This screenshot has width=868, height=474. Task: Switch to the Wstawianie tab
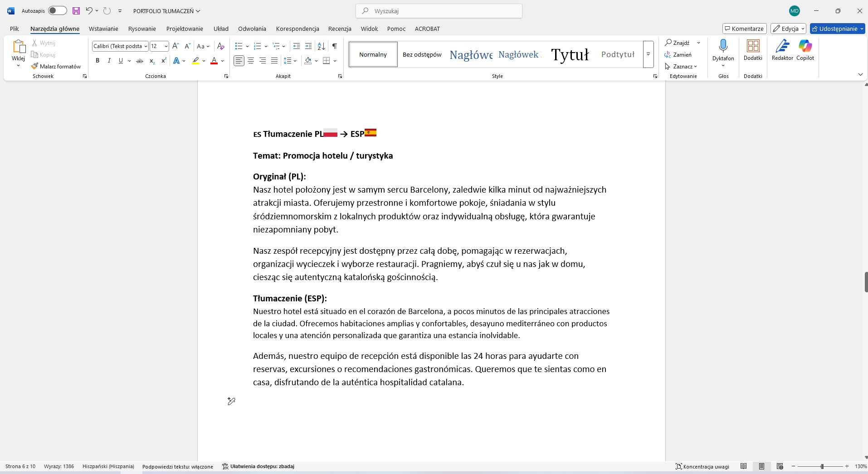[x=103, y=29]
